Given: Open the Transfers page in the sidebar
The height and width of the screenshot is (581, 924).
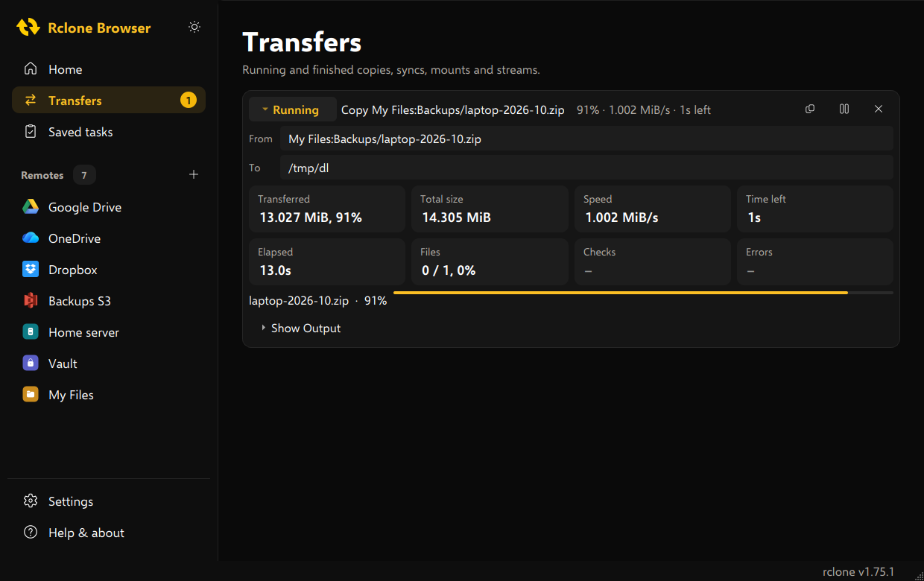Looking at the screenshot, I should point(109,101).
